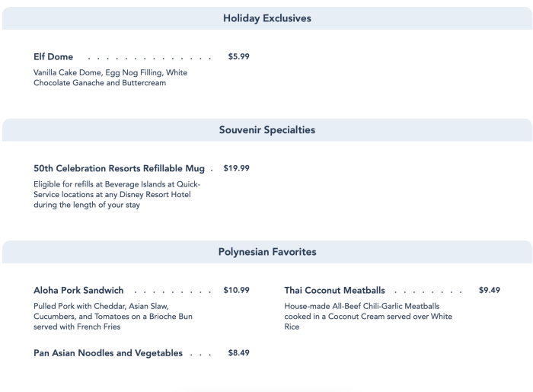The image size is (533, 392).
Task: Click the Polynesian Favorites section header
Action: coord(266,252)
